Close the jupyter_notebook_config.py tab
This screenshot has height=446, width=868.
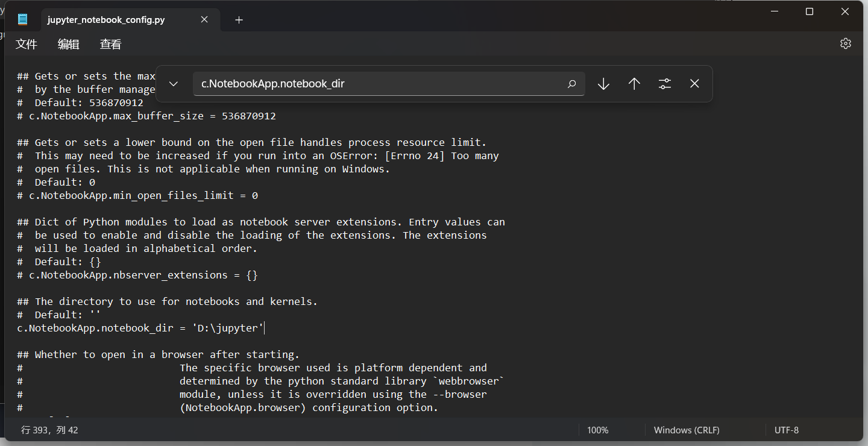(204, 19)
